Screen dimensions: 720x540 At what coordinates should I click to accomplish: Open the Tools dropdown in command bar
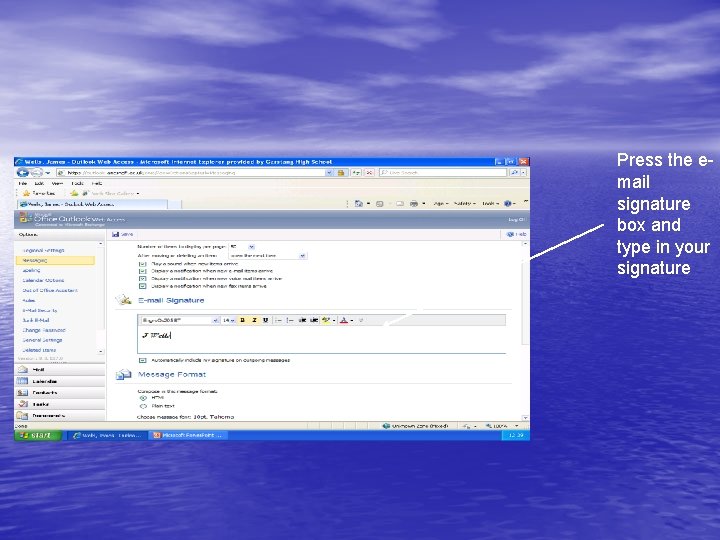490,203
